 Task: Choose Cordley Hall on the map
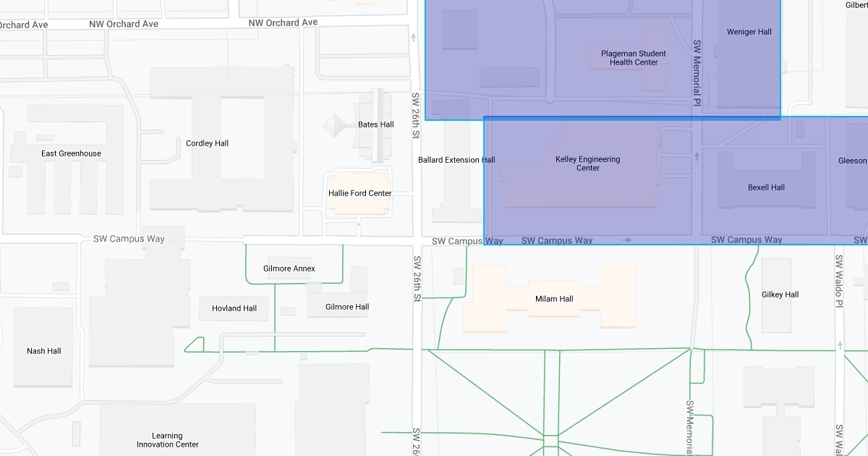[207, 143]
